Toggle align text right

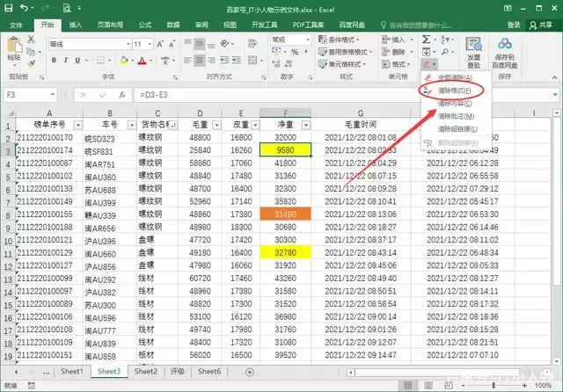click(211, 60)
